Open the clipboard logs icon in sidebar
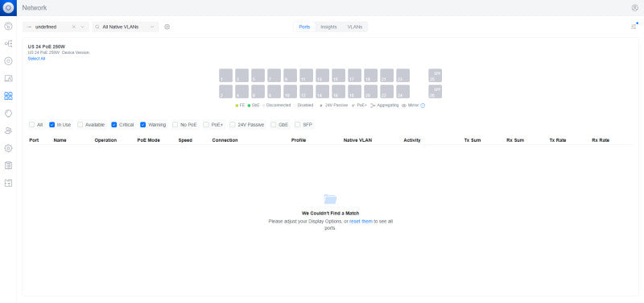644x303 pixels. (x=8, y=165)
